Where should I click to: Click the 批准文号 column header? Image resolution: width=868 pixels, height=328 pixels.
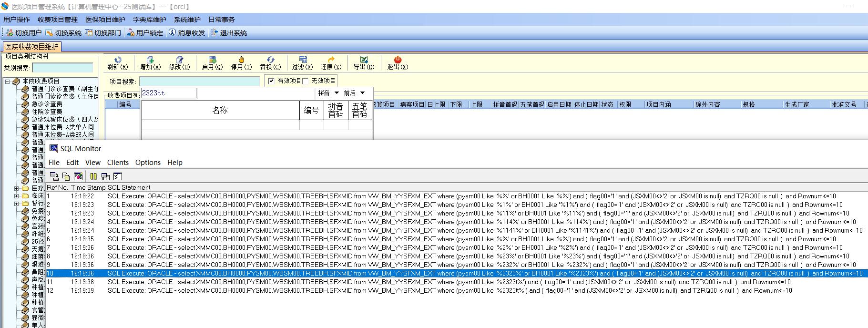[847, 104]
